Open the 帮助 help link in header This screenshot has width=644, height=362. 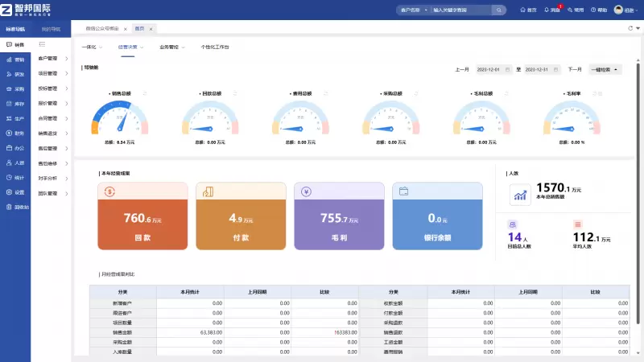[598, 10]
